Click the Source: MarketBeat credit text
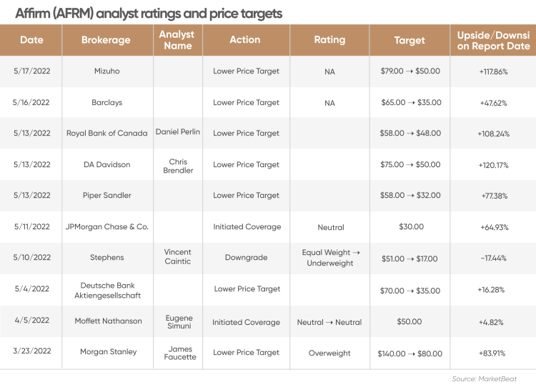This screenshot has width=536, height=392. [x=485, y=378]
